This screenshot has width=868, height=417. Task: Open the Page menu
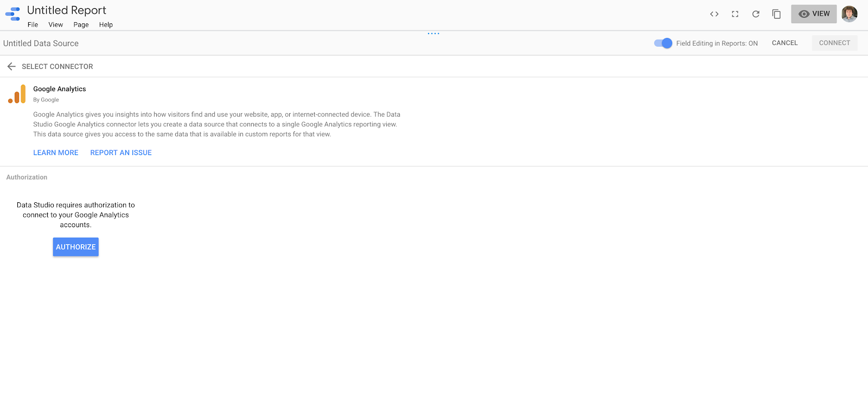pos(81,25)
